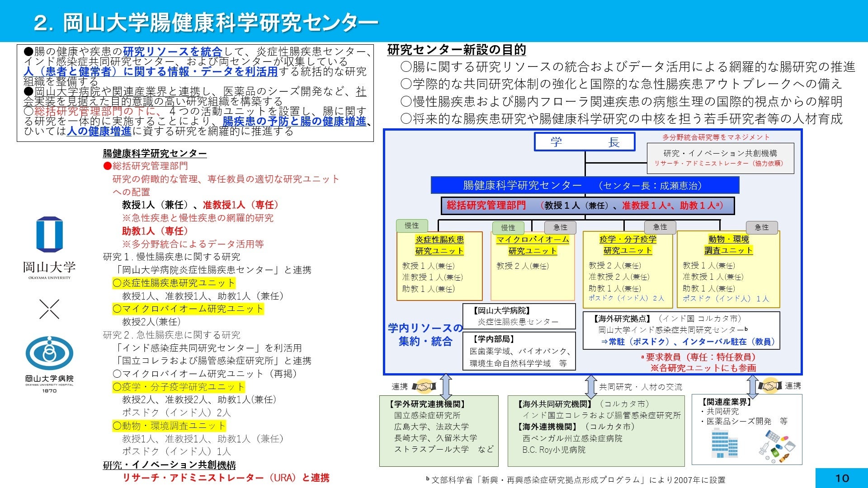Click the center double-headed vertical arrow
Image resolution: width=868 pixels, height=488 pixels.
click(591, 387)
